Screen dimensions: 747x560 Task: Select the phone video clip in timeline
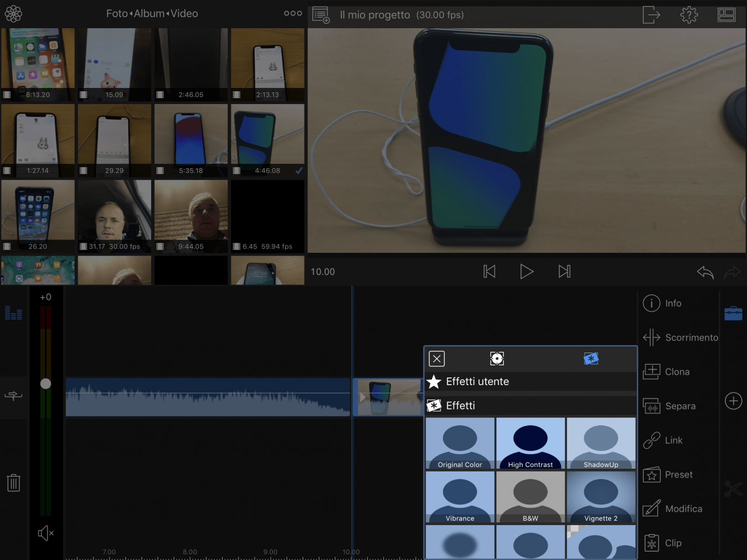click(388, 397)
